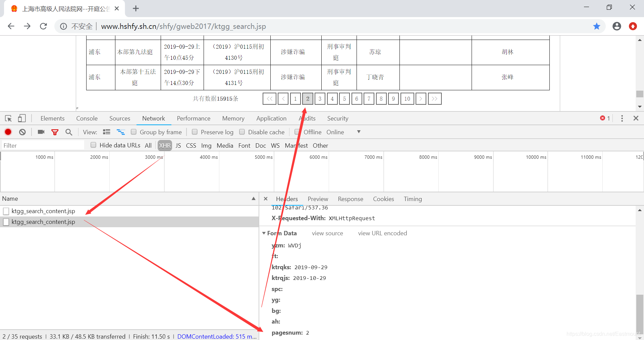Image resolution: width=644 pixels, height=340 pixels.
Task: Toggle the network filter funnel icon
Action: pos(55,132)
